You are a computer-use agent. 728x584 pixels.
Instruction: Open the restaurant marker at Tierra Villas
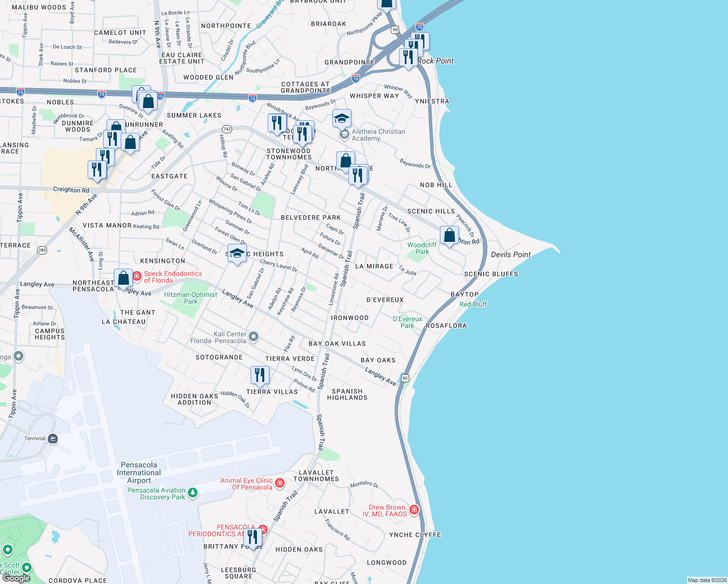260,374
